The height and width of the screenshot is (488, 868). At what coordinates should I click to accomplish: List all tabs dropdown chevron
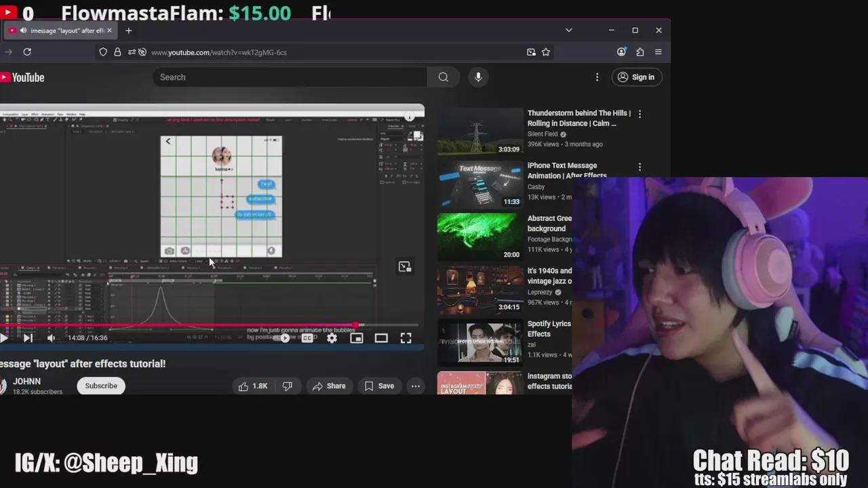click(569, 30)
